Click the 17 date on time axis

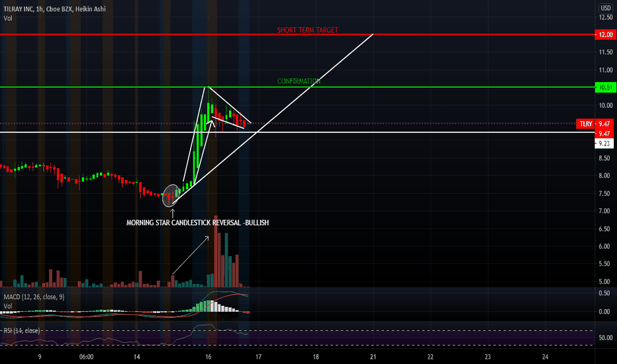click(259, 357)
